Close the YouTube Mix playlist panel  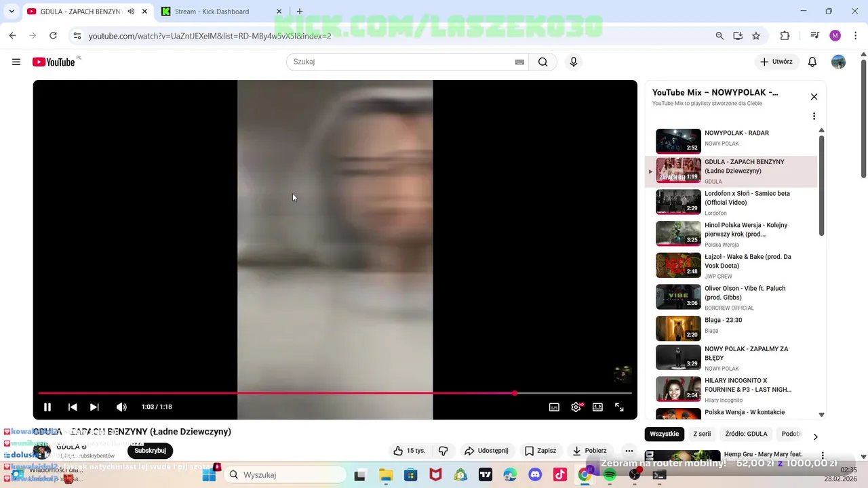tap(814, 97)
